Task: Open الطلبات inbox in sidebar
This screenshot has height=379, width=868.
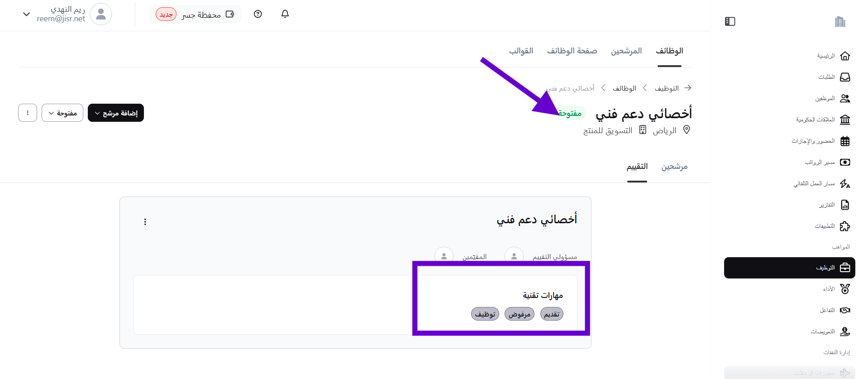Action: pos(833,77)
